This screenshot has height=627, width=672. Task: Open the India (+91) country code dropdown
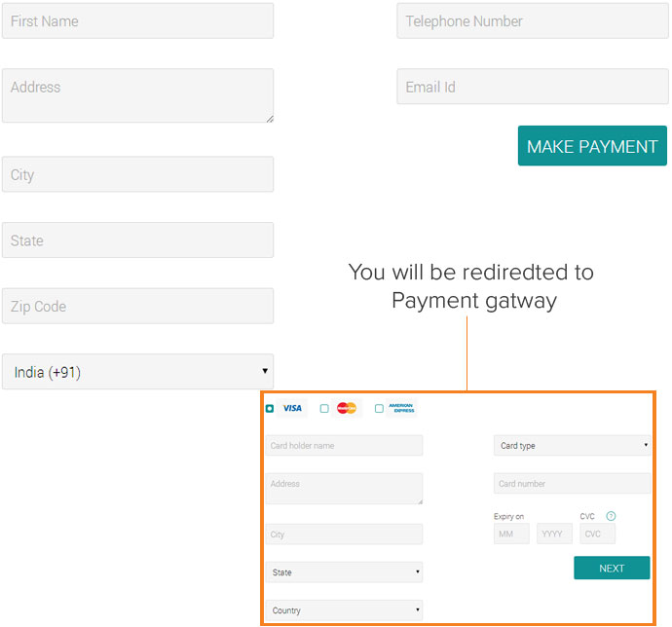pyautogui.click(x=137, y=372)
